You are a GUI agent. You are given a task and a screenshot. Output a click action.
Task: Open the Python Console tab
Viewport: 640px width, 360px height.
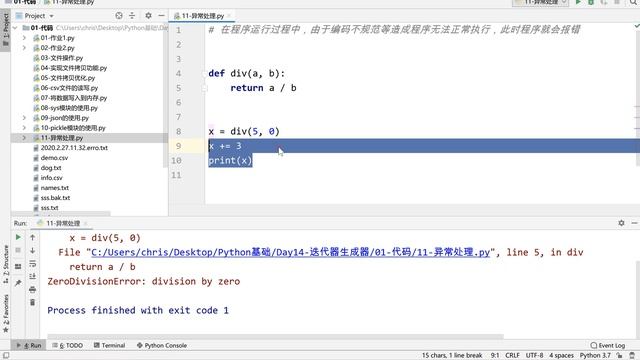pyautogui.click(x=162, y=345)
